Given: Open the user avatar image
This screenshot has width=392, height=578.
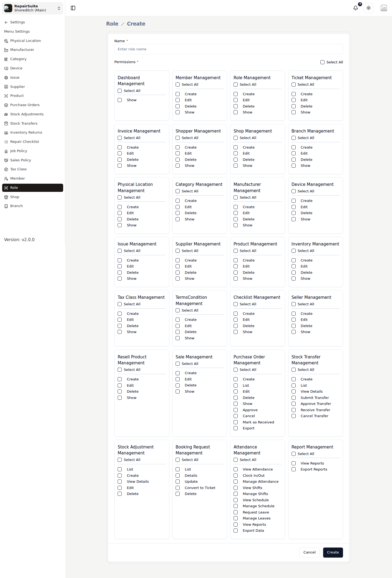Looking at the screenshot, I should click(x=384, y=8).
